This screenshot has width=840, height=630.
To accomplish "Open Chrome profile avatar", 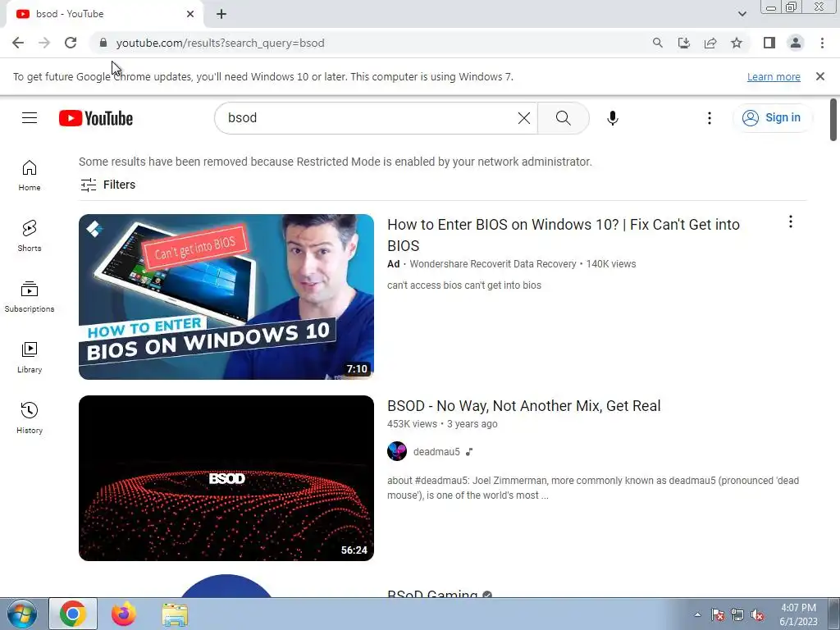I will click(x=796, y=43).
